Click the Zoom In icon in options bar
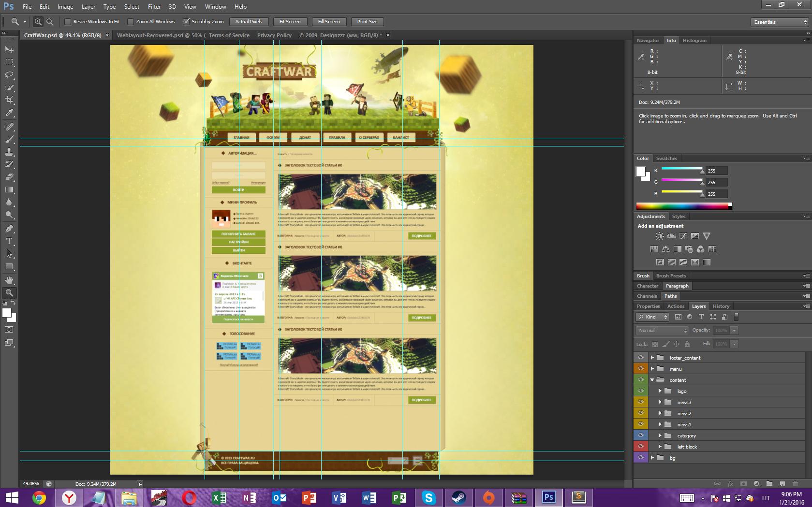 (38, 22)
